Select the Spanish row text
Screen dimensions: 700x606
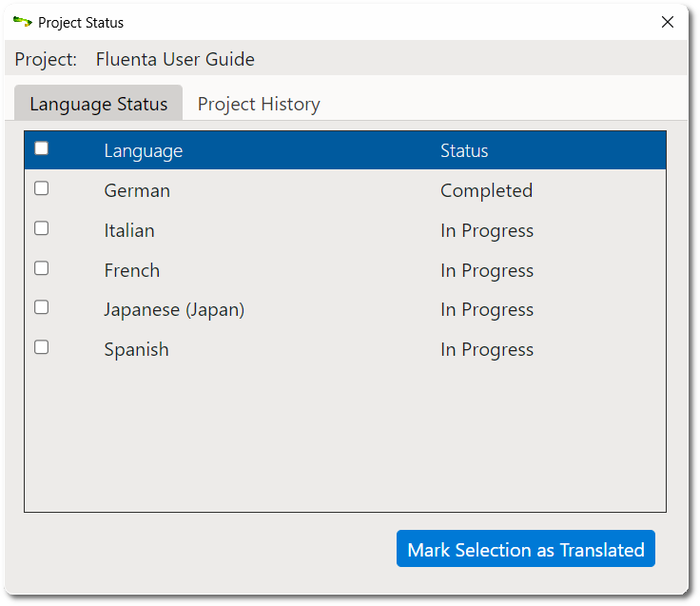tap(137, 350)
